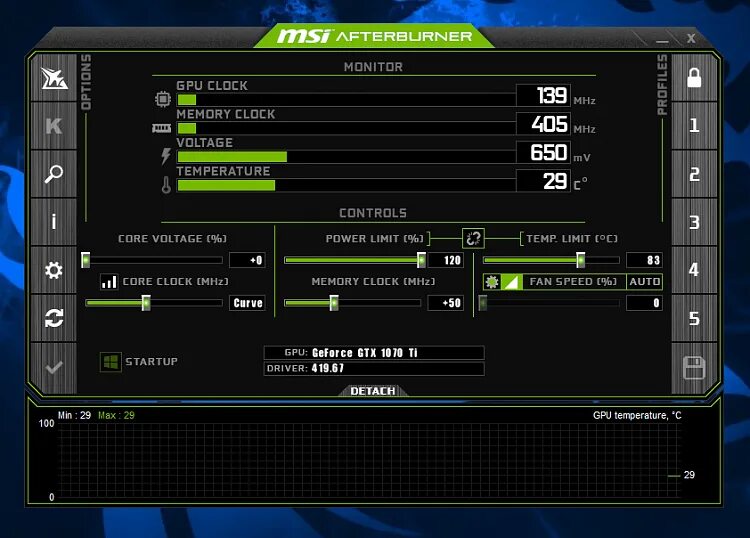Screen dimensions: 750x538
Task: Toggle fan speed AUTO button
Action: click(x=644, y=282)
